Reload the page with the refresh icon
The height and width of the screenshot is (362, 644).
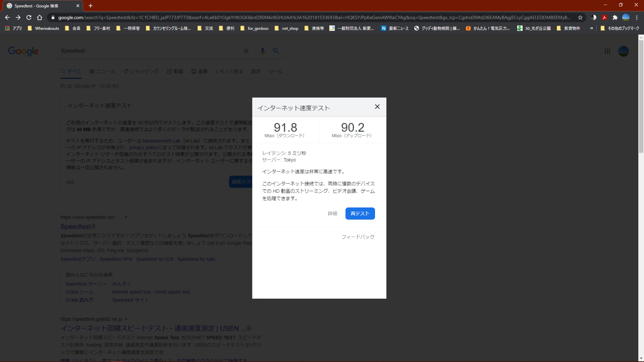click(29, 17)
